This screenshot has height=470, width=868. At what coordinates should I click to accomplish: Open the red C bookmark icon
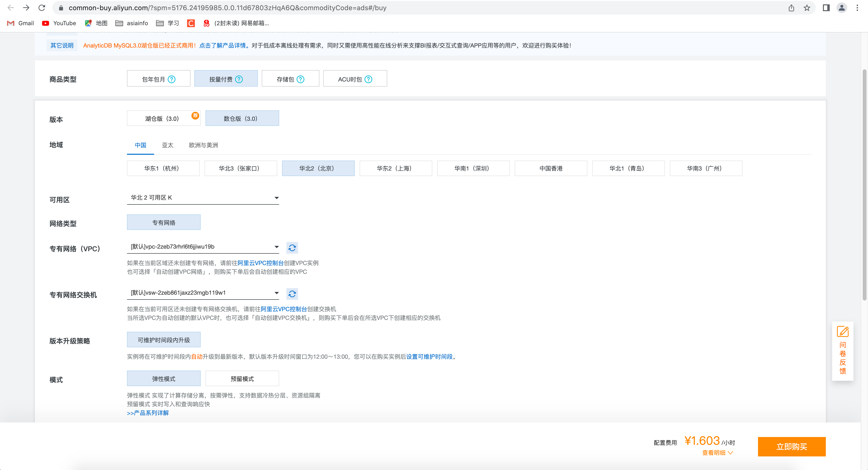tap(191, 23)
